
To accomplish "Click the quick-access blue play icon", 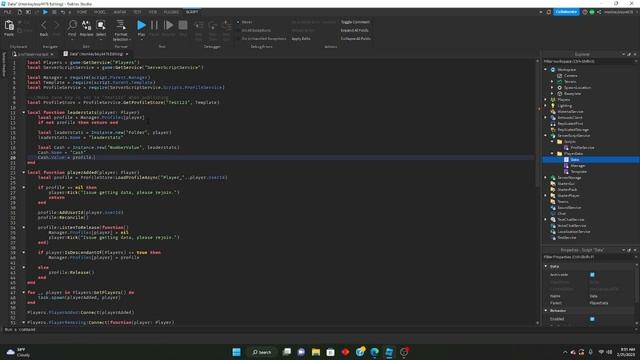I will (x=45, y=12).
